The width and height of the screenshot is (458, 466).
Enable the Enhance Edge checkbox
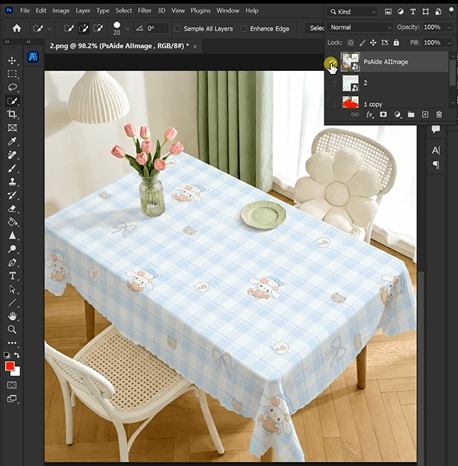click(x=244, y=29)
